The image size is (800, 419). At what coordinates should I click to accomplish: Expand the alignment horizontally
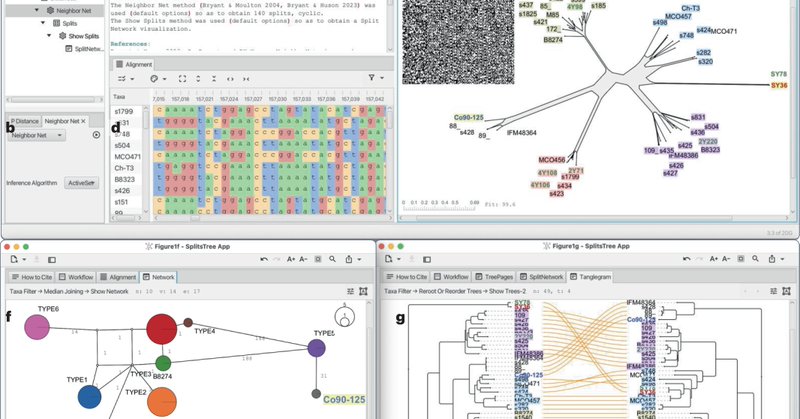[230, 79]
